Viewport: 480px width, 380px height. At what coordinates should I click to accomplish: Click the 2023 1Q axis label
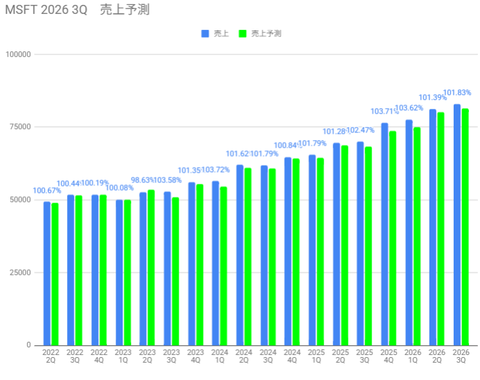pos(123,356)
